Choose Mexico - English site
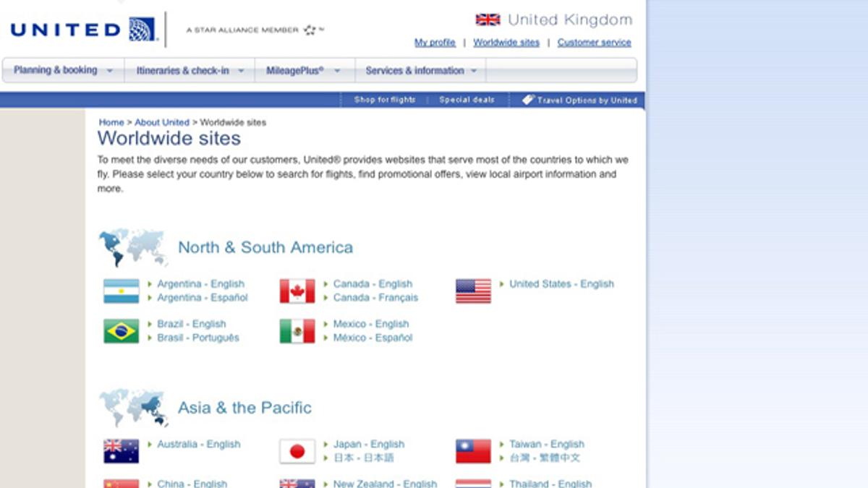Viewport: 868px width, 488px height. coord(371,324)
